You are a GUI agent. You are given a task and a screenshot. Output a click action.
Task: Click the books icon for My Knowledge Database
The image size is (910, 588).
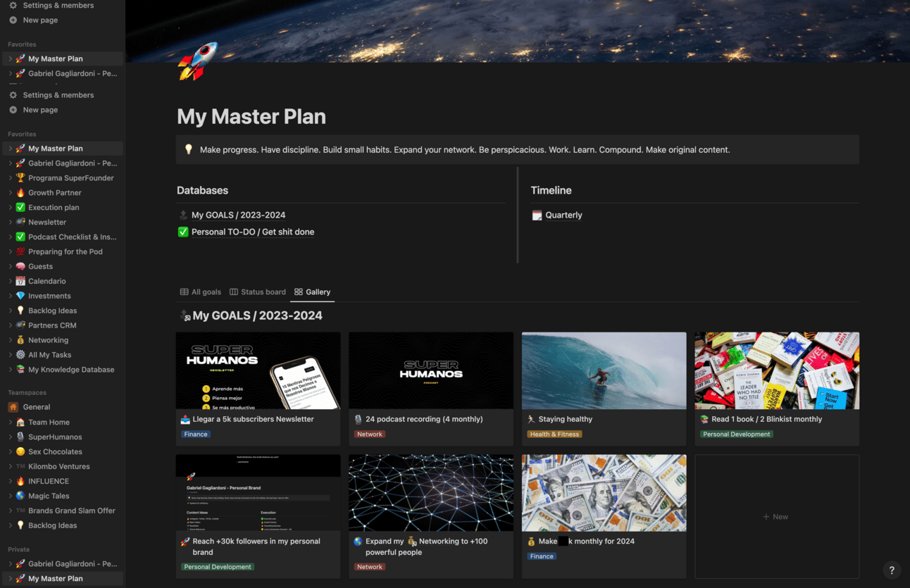[x=20, y=370]
